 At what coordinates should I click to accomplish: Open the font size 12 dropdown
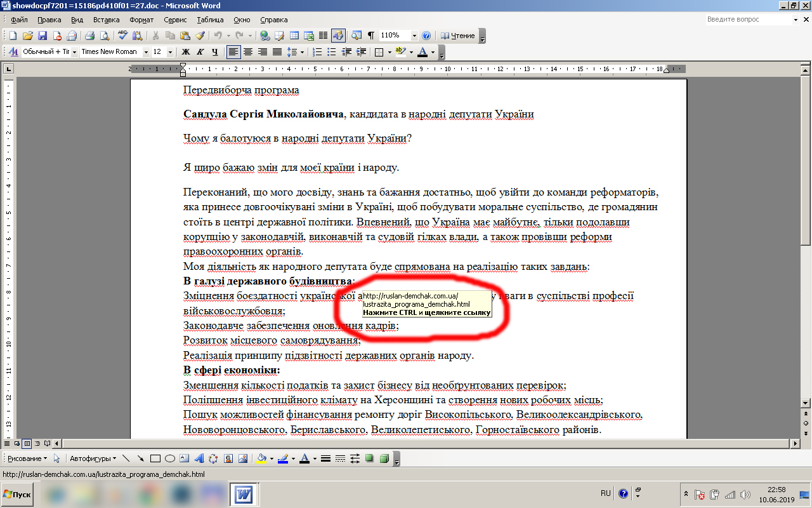pos(171,52)
